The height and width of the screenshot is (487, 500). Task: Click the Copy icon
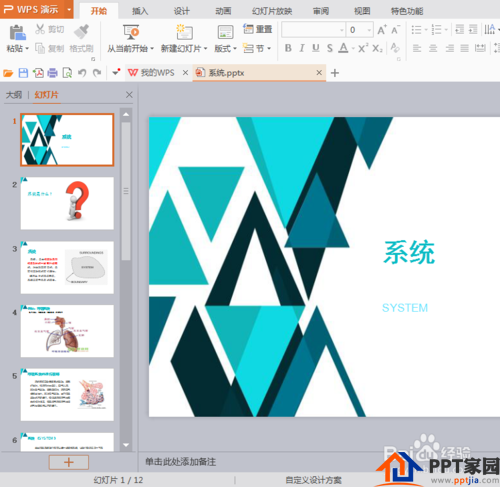pyautogui.click(x=40, y=48)
